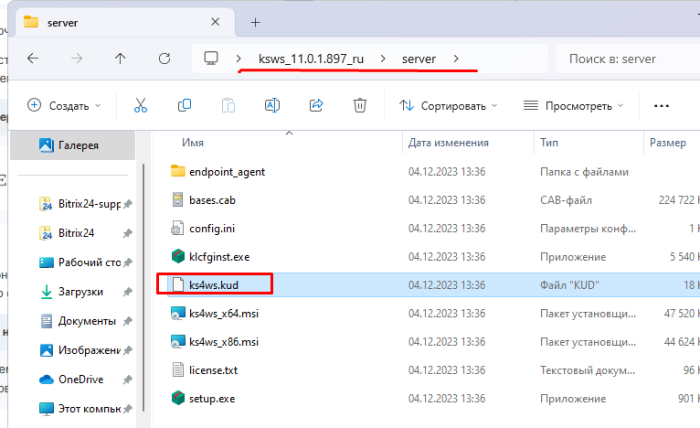Add a new tab with plus button
Image resolution: width=700 pixels, height=428 pixels.
pyautogui.click(x=255, y=22)
